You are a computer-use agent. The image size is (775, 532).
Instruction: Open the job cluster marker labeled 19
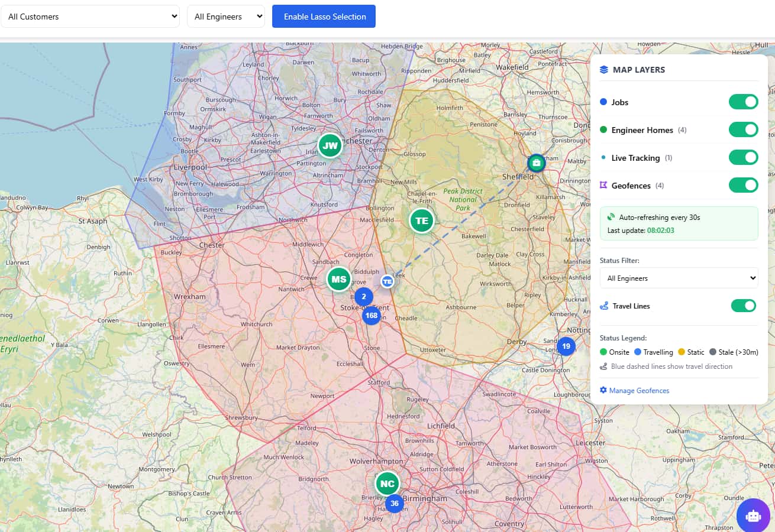(x=566, y=346)
